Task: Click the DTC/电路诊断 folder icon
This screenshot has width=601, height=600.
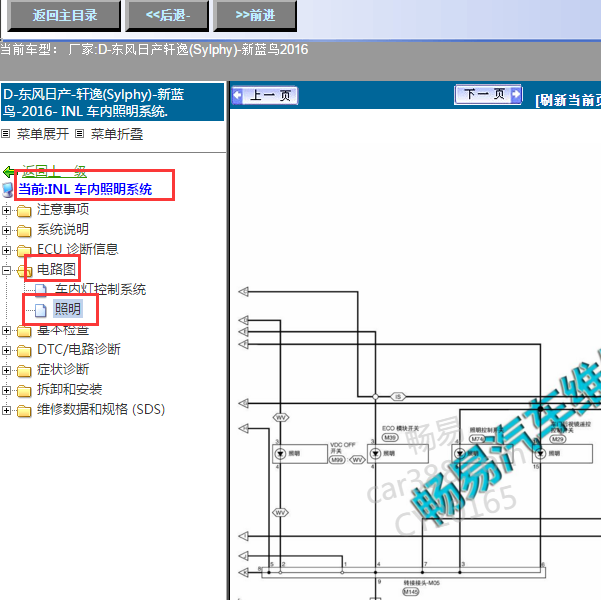Action: [x=24, y=350]
